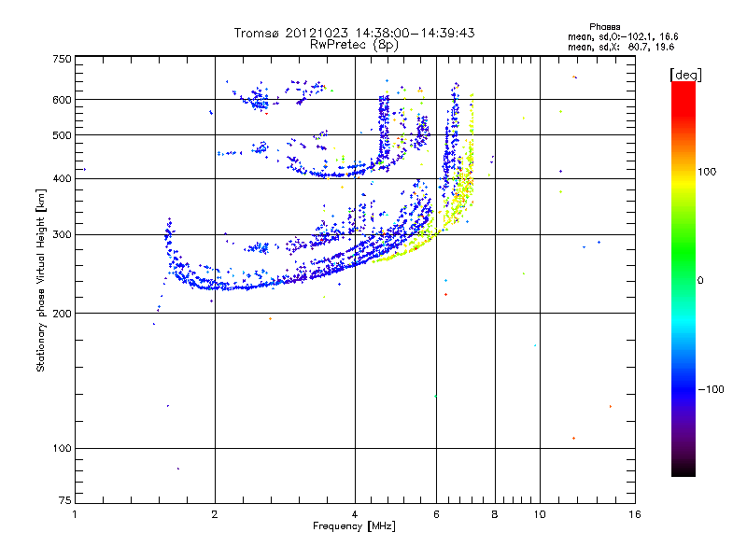The image size is (747, 560).
Task: Click the '0' colorbar tick label
Action: (x=700, y=281)
